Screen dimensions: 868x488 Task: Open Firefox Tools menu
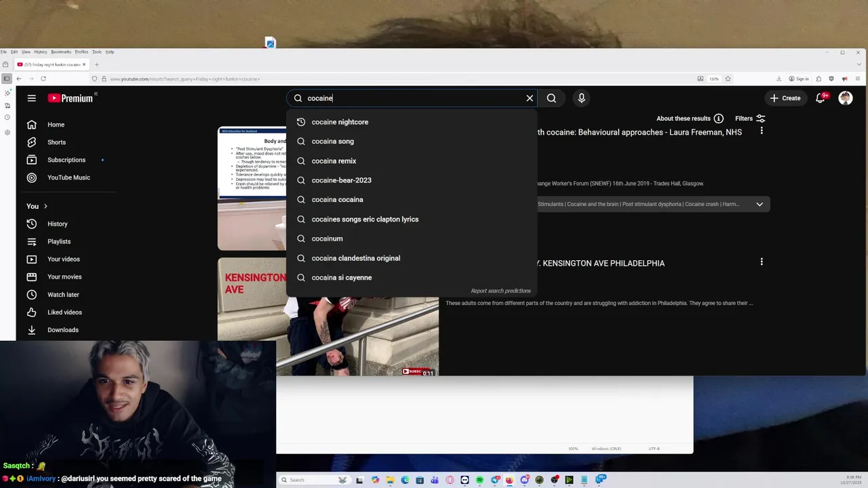[97, 52]
